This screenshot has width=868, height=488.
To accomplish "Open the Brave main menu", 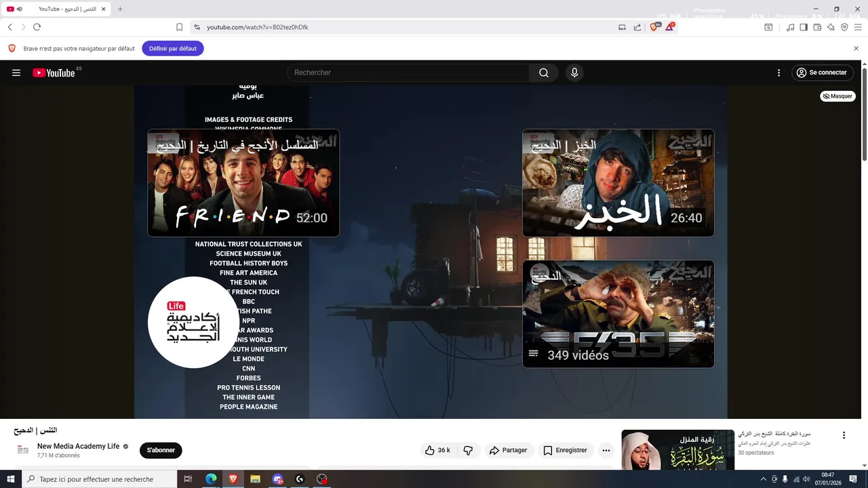I will pos(858,27).
